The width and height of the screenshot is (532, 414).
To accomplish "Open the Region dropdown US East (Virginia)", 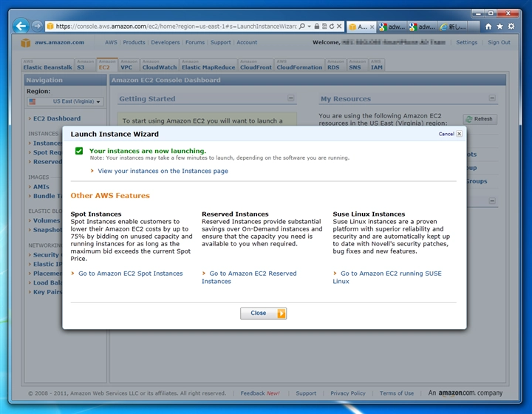I will coord(65,101).
